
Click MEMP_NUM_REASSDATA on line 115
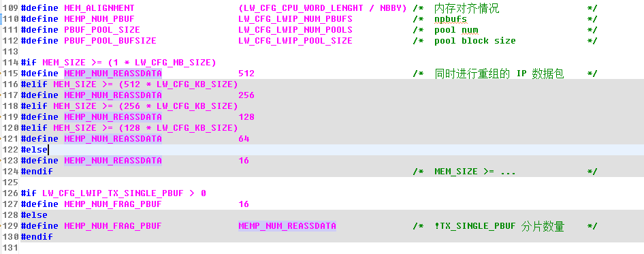point(113,73)
